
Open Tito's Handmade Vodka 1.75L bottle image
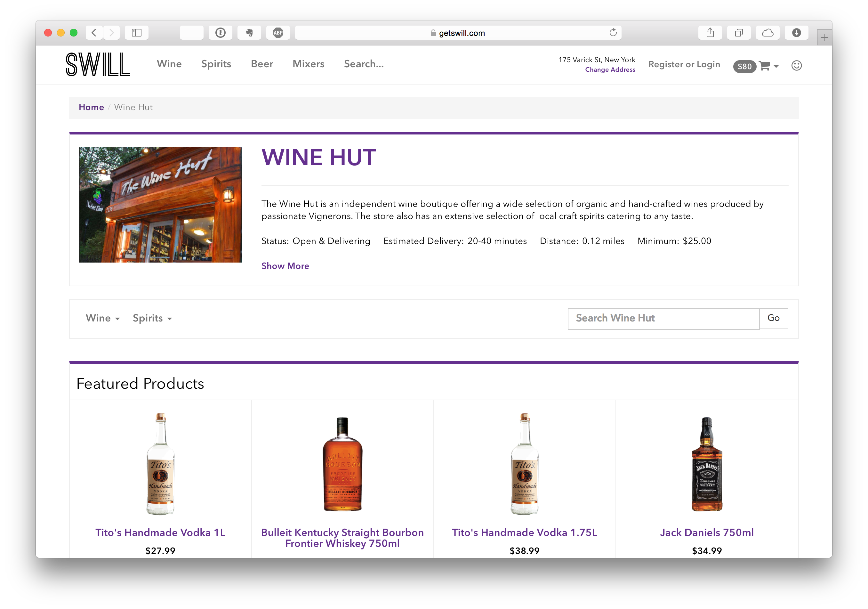[x=524, y=464]
